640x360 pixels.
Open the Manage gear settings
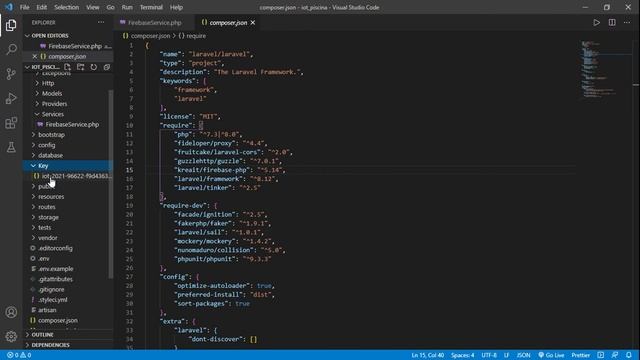click(x=11, y=336)
